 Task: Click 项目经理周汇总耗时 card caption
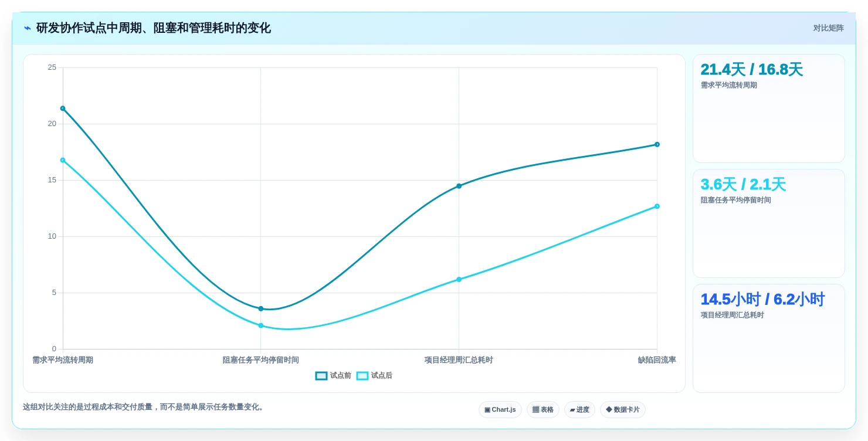[733, 315]
